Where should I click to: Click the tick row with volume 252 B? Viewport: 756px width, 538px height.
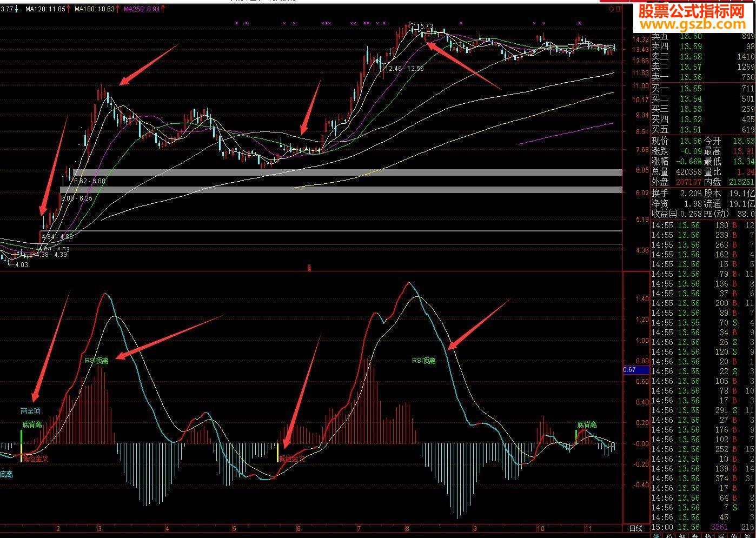pyautogui.click(x=703, y=449)
